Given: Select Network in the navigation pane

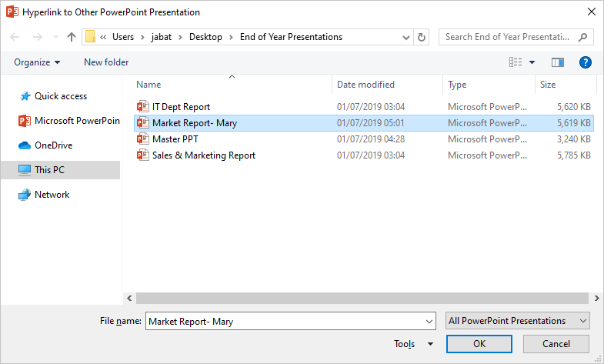Looking at the screenshot, I should (x=52, y=195).
